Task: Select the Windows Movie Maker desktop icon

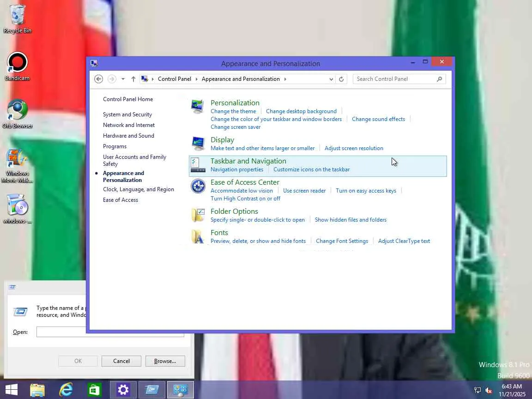Action: click(17, 166)
